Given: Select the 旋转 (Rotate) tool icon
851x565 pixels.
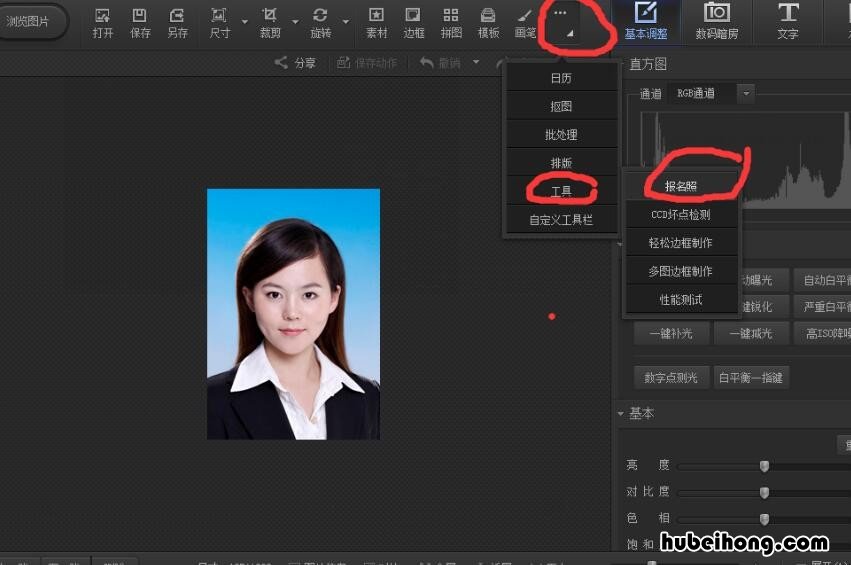Looking at the screenshot, I should 320,23.
